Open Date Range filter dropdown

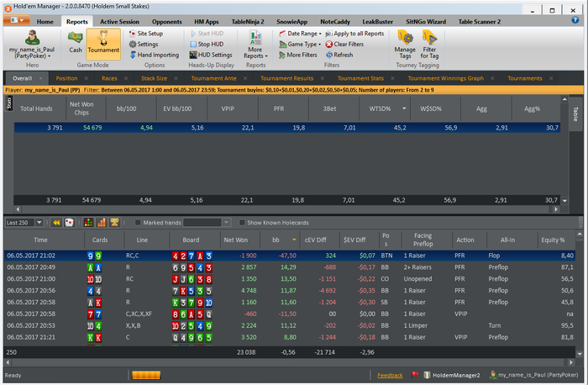click(300, 34)
